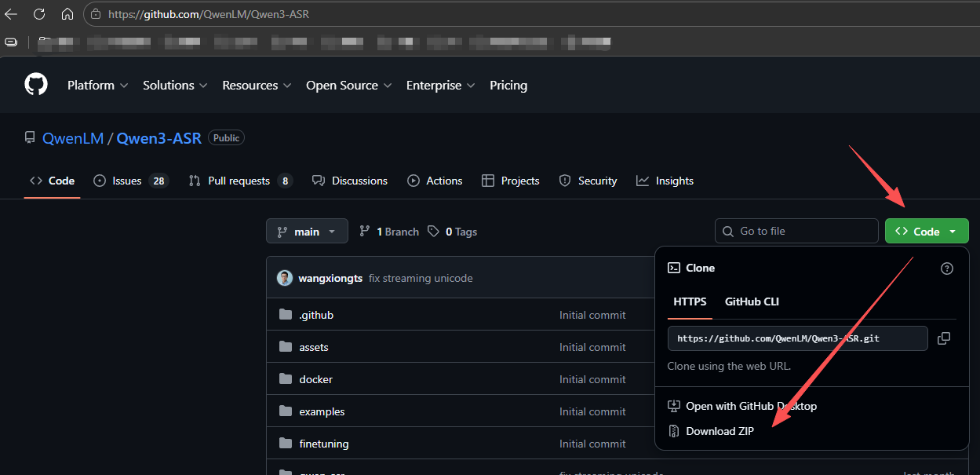Click the wangxiongts avatar image
Image resolution: width=980 pixels, height=475 pixels.
pos(285,278)
